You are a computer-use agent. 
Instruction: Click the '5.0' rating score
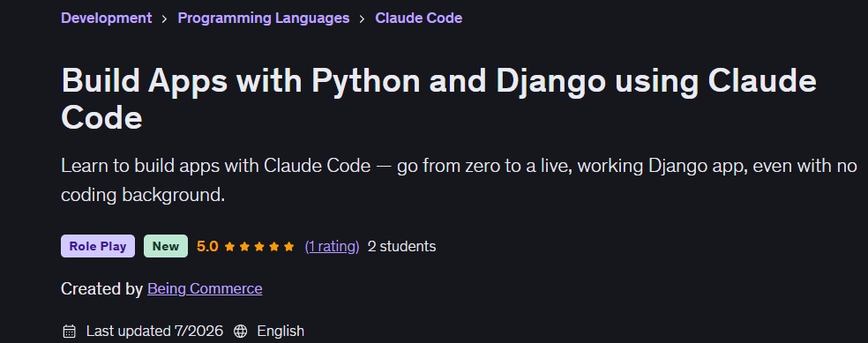click(207, 246)
